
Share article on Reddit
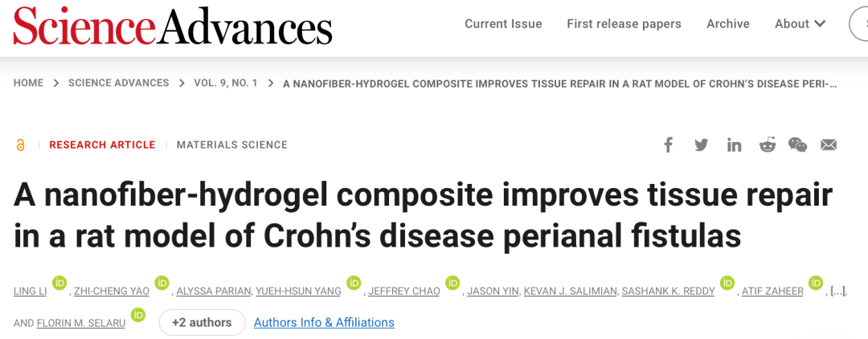pos(767,145)
